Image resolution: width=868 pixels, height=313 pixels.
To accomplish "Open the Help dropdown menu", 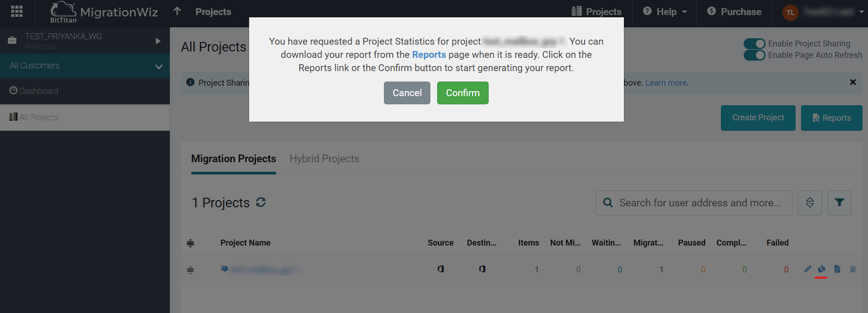I will 665,11.
